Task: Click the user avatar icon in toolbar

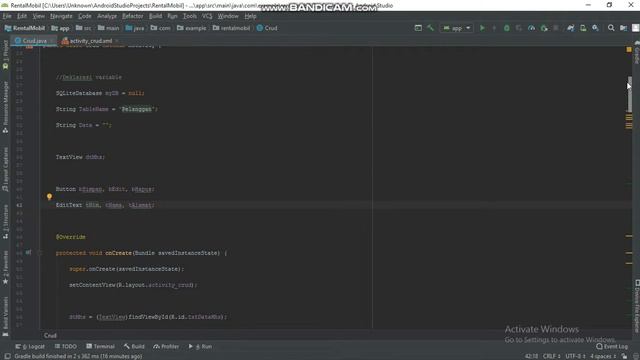Action: click(x=636, y=28)
